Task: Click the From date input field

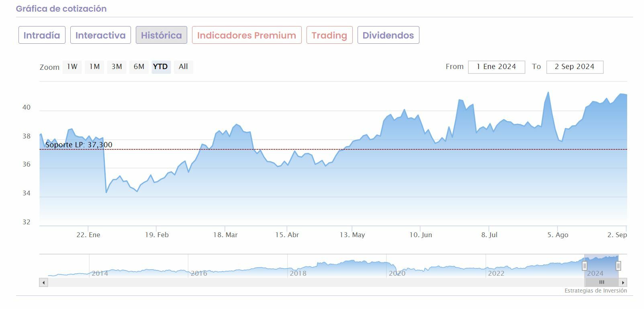Action: click(496, 67)
